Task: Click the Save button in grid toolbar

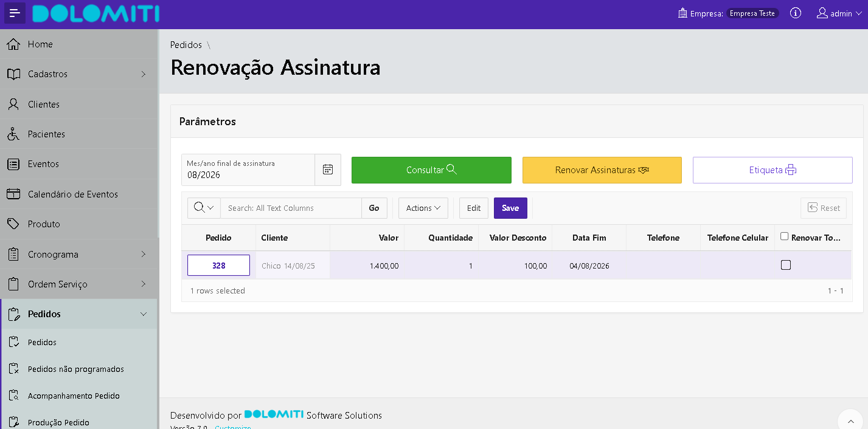Action: point(510,208)
